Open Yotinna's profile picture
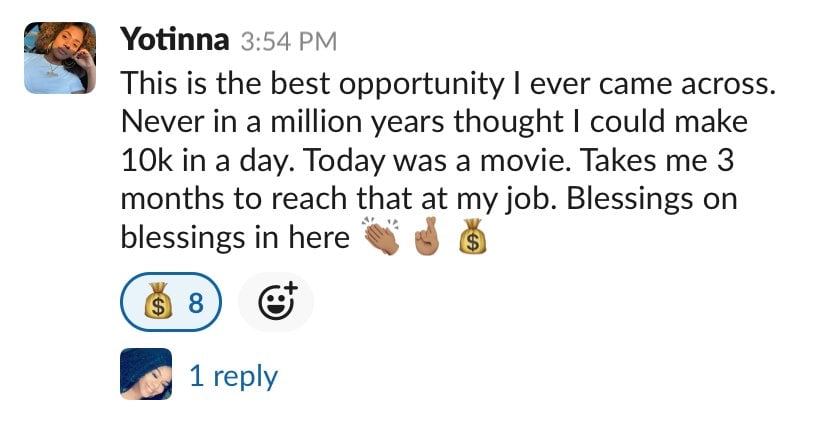This screenshot has width=828, height=421. point(59,58)
